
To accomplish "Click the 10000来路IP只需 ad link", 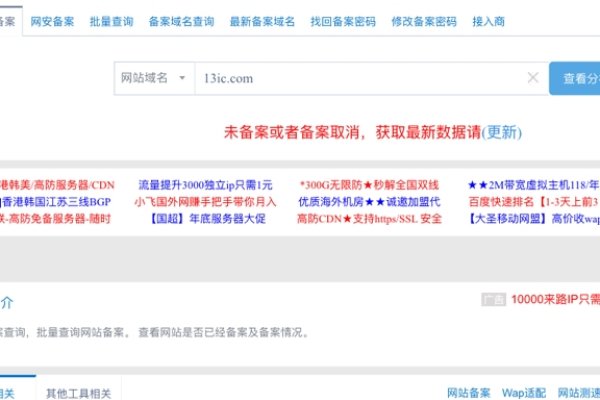I will (556, 299).
